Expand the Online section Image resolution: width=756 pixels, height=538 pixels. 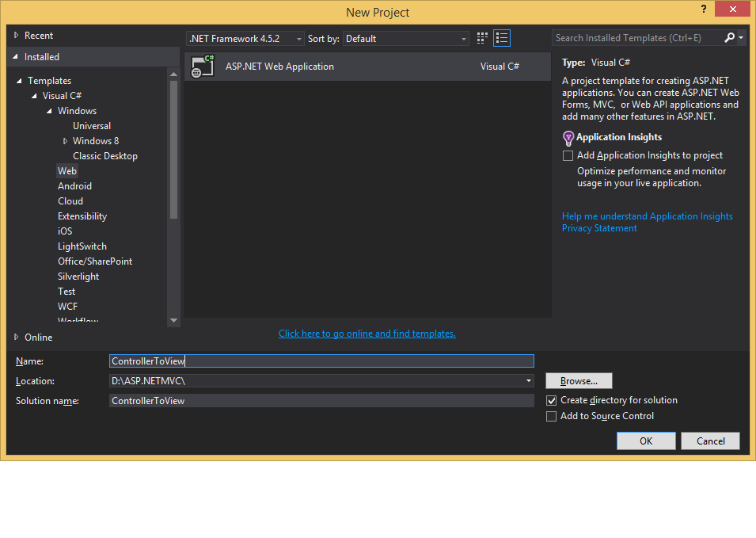pyautogui.click(x=17, y=337)
